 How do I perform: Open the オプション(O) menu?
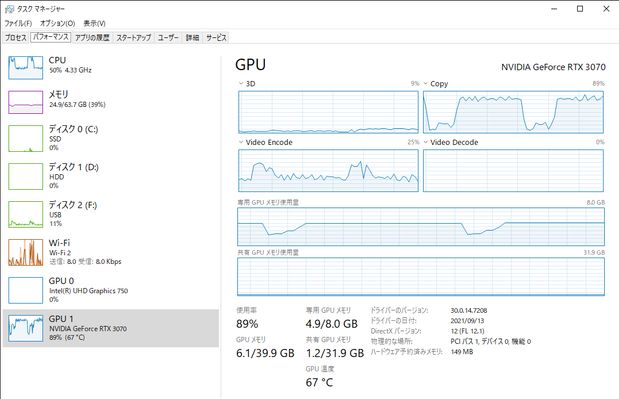tap(58, 23)
